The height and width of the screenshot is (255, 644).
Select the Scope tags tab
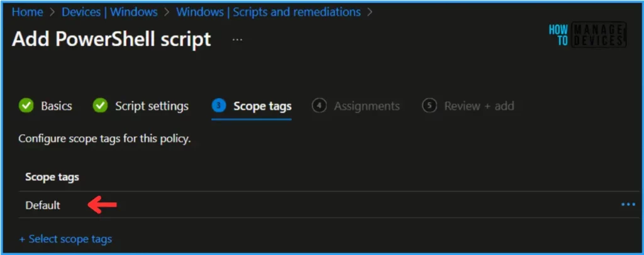tap(262, 106)
